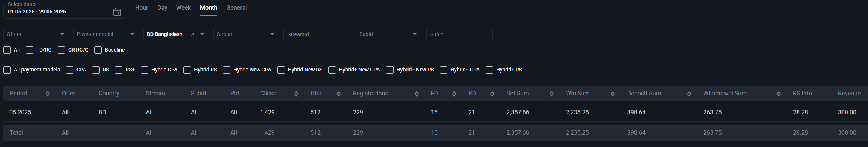Viewport: 868px width, 147px height.
Task: Sort by Deposit Sum sort icon
Action: [689, 94]
